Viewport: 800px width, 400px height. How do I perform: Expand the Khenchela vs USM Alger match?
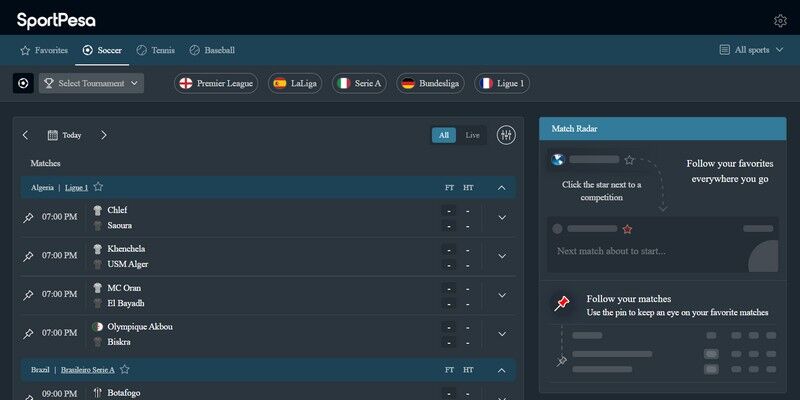click(502, 257)
